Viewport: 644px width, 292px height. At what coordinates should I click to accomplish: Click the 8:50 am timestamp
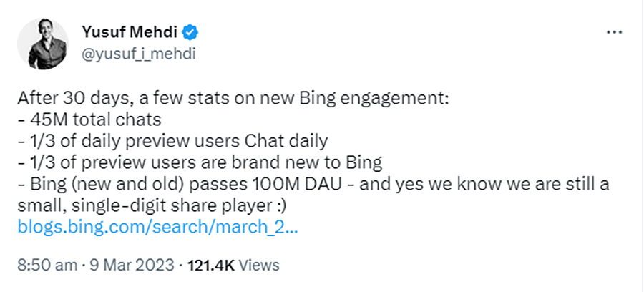47,266
